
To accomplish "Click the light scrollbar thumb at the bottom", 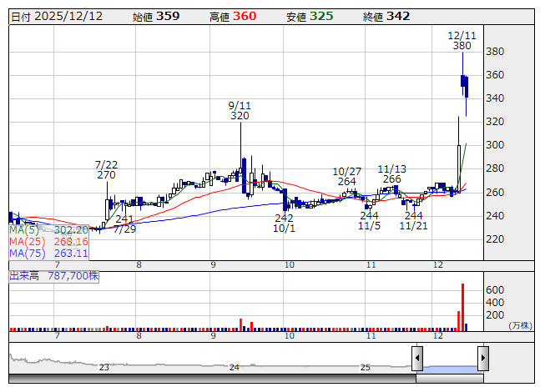I will [450, 379].
